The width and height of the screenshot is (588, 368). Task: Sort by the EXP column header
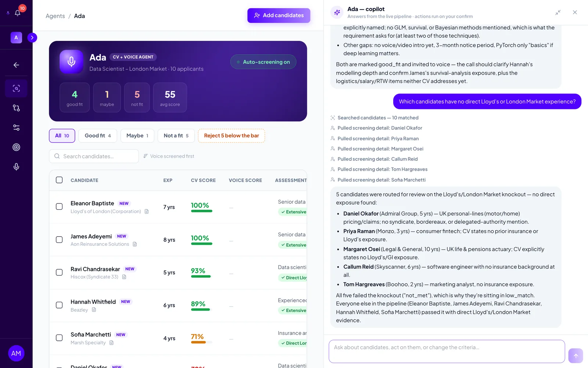click(x=168, y=180)
